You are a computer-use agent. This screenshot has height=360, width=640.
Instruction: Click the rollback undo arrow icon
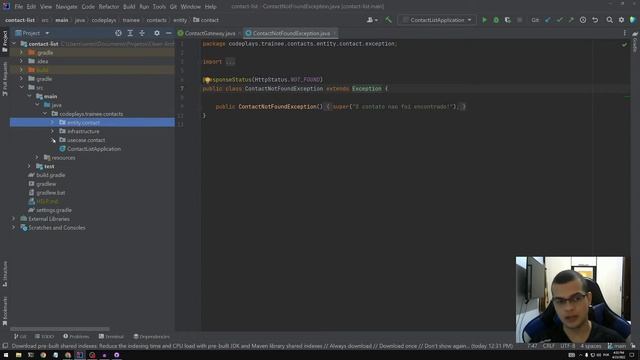[x=595, y=20]
